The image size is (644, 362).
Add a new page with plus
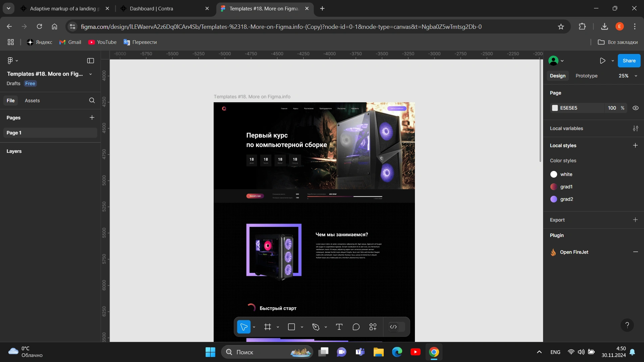coord(92,118)
